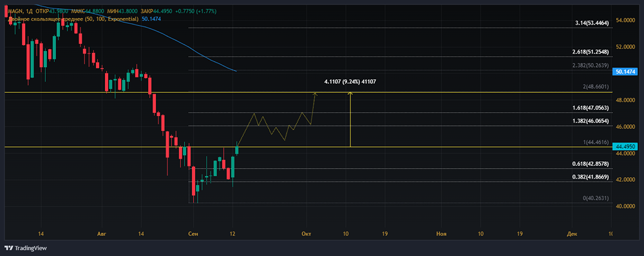Click the Сен date on time axis
This screenshot has width=644, height=256.
(x=193, y=234)
